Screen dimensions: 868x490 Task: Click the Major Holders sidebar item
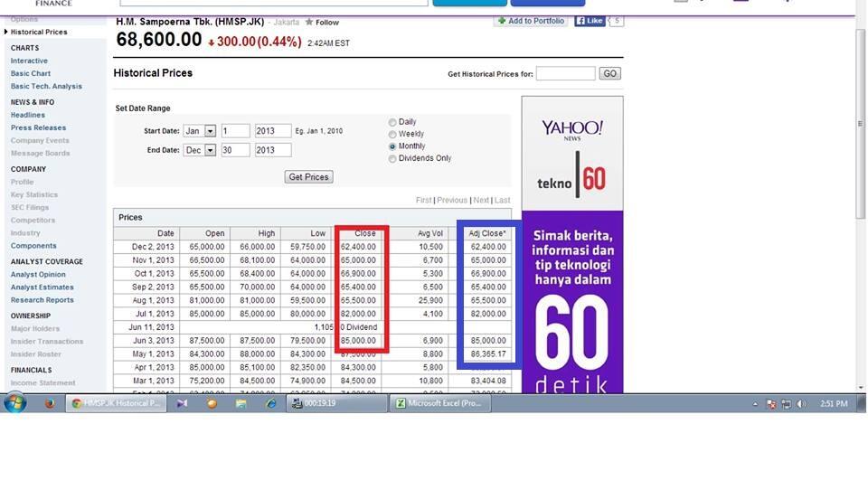pos(35,329)
